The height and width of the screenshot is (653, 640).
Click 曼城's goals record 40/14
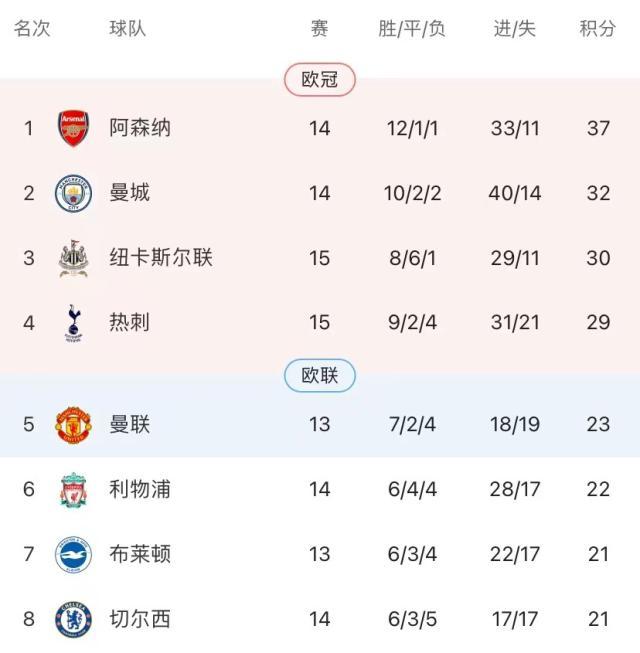point(514,193)
